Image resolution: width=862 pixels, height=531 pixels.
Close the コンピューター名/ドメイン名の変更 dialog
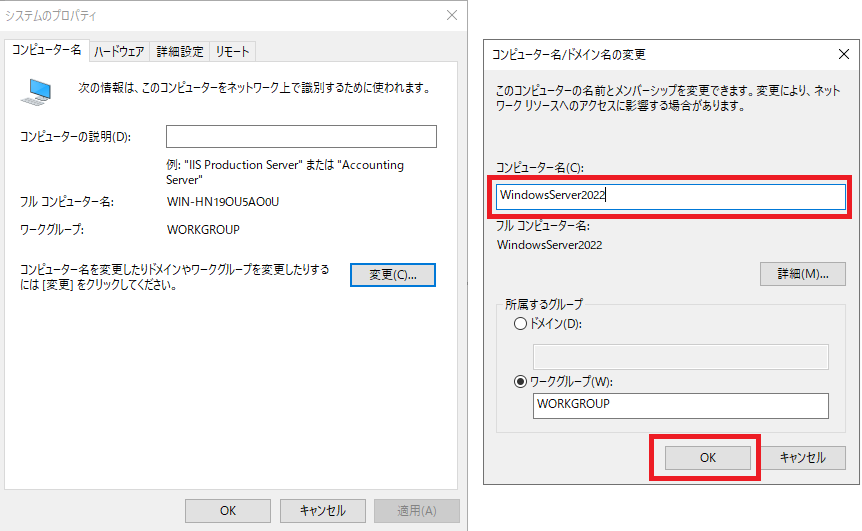(843, 54)
